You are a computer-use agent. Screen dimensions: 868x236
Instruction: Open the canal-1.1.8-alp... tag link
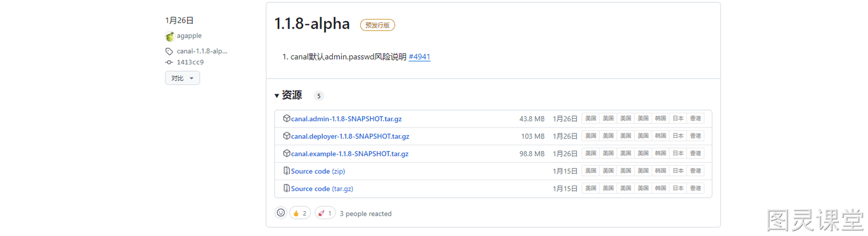coord(202,51)
